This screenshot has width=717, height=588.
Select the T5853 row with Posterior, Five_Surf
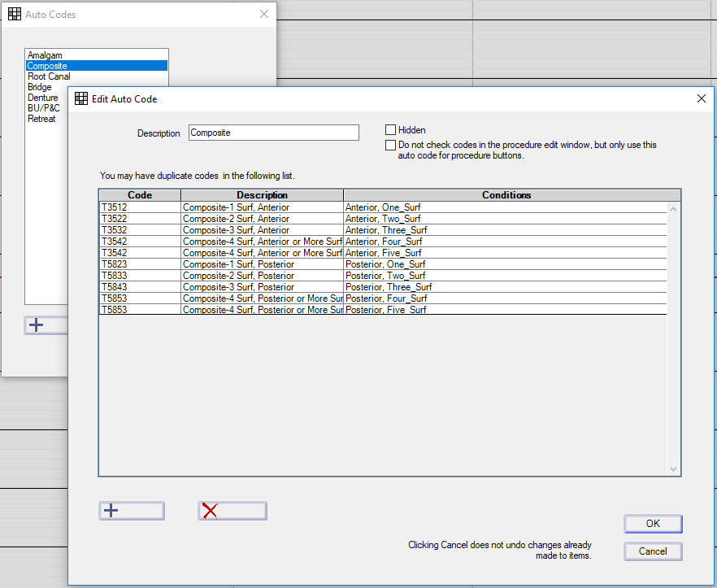pyautogui.click(x=383, y=310)
